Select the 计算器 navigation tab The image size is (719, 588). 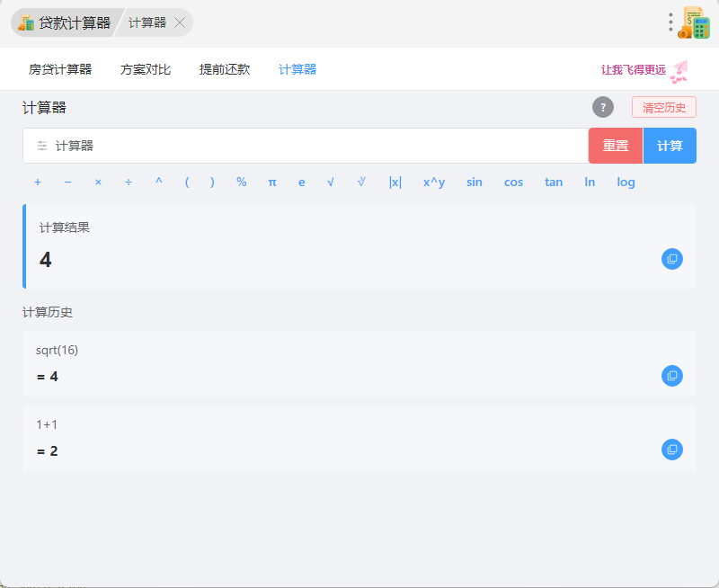[297, 69]
